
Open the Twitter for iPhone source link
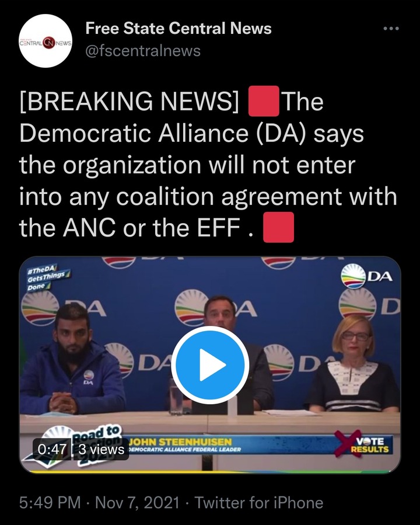259,502
